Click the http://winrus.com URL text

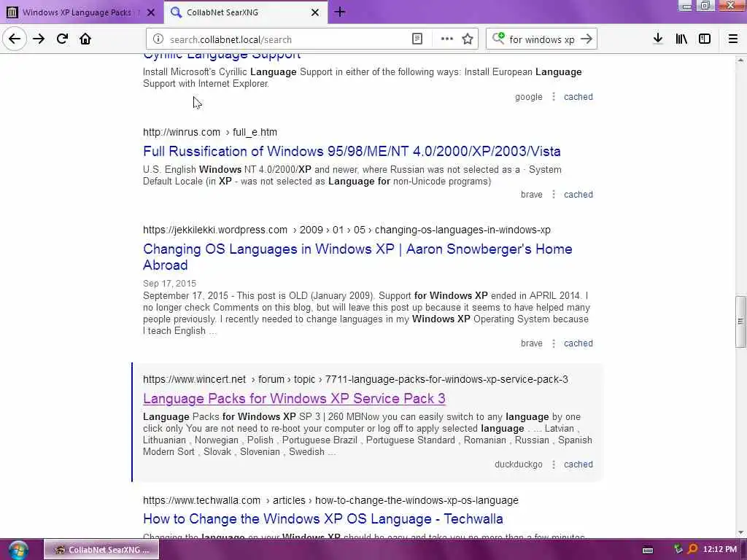182,132
